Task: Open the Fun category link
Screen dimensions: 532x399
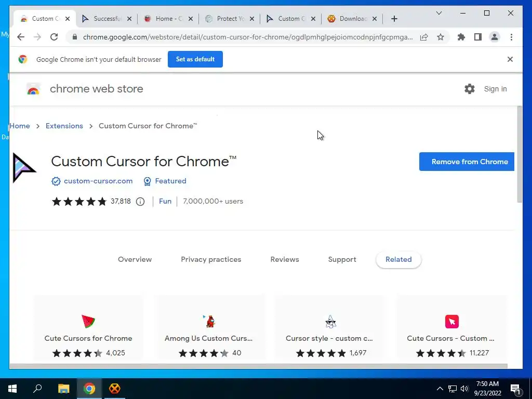Action: point(165,202)
